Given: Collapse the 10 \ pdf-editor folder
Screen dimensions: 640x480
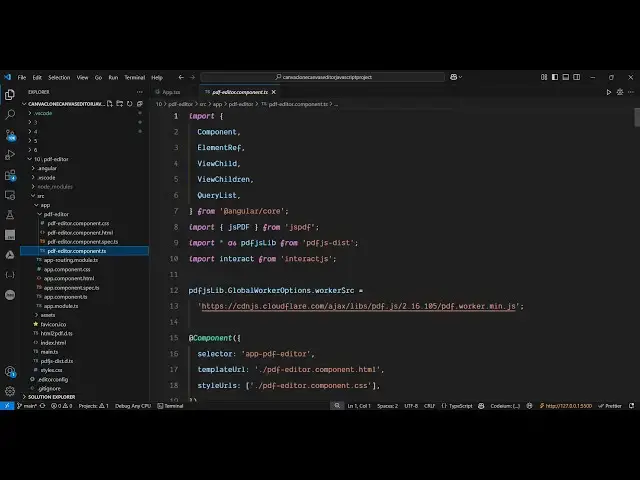Looking at the screenshot, I should tap(84, 159).
